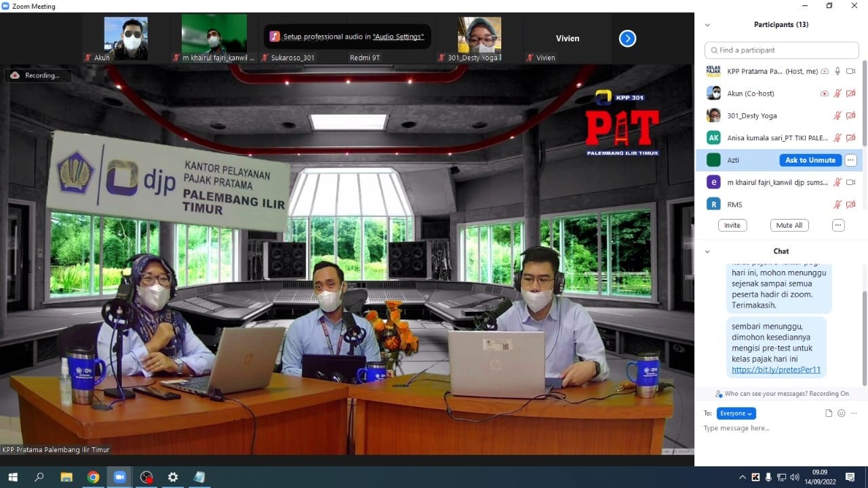The image size is (868, 488).
Task: Collapse the Chat panel chevron
Action: (x=707, y=251)
